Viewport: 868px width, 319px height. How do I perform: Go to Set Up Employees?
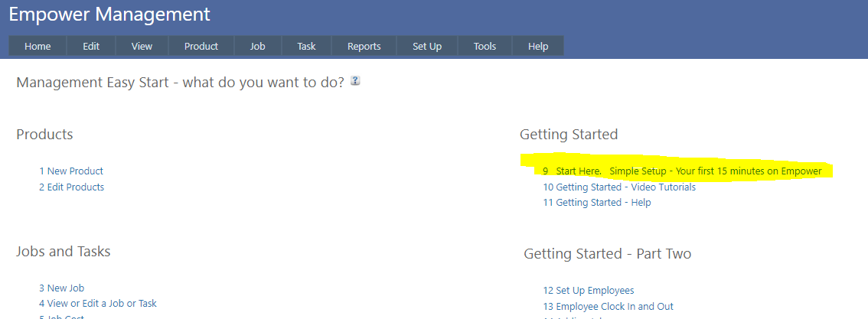click(594, 291)
